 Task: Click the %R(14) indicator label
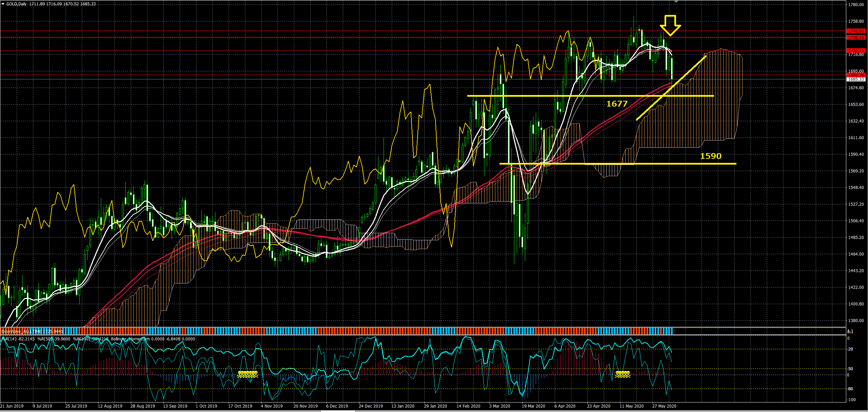pyautogui.click(x=10, y=339)
